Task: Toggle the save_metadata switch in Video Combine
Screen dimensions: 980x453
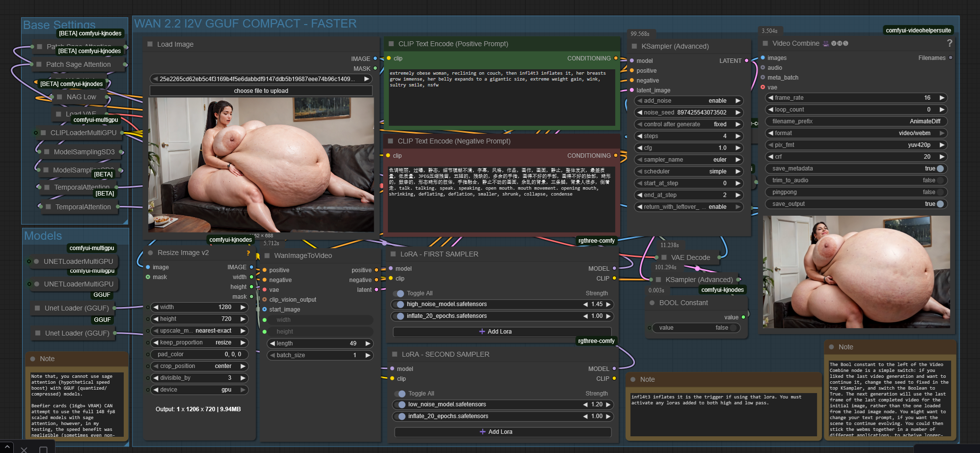Action: click(x=940, y=169)
